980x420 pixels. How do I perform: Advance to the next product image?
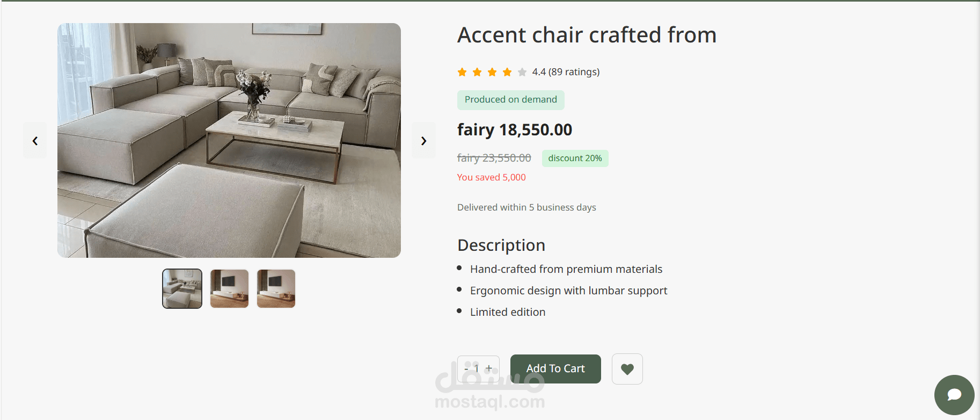pos(423,141)
